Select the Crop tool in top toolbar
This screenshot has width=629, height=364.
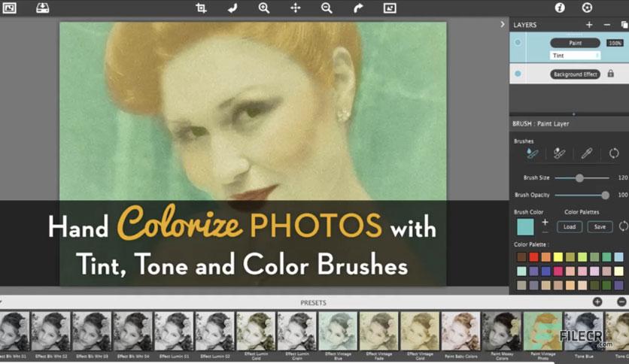(x=201, y=8)
